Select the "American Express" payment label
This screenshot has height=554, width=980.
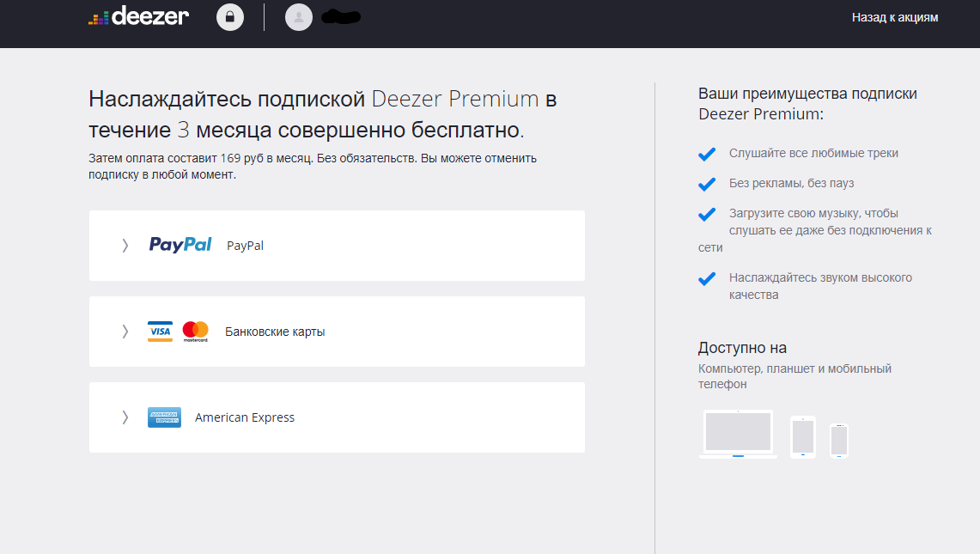[x=245, y=417]
